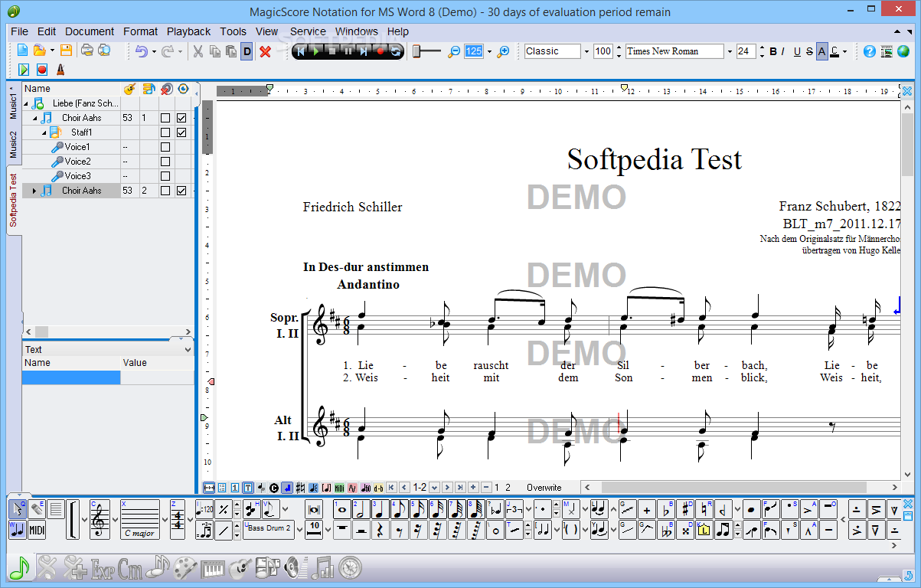921x588 pixels.
Task: Click the zoom in magnifier icon
Action: coord(503,51)
